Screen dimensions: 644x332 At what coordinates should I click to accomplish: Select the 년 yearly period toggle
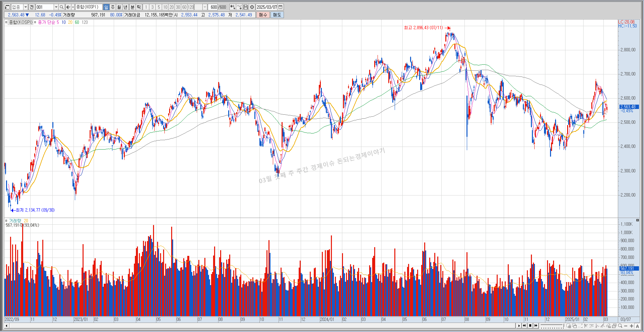[126, 7]
